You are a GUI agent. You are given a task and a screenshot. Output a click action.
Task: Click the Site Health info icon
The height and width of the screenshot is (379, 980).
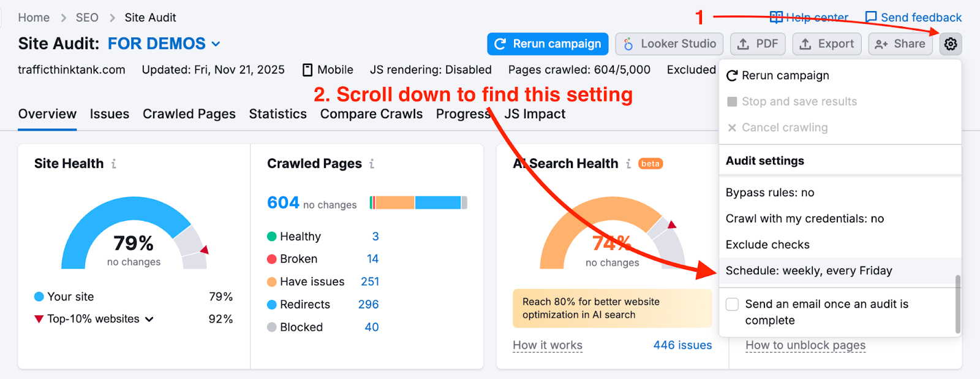point(115,163)
